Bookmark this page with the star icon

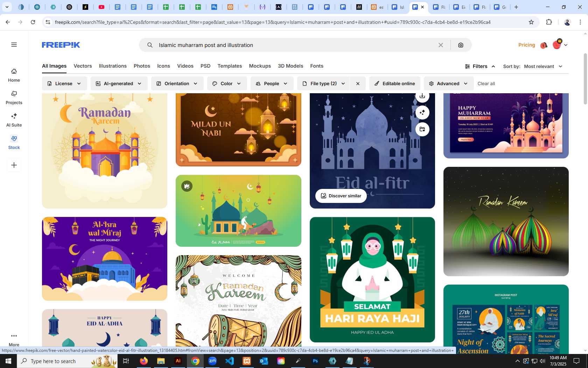[531, 22]
